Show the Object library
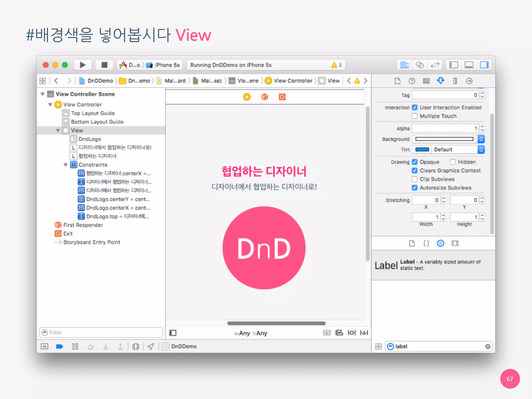The height and width of the screenshot is (399, 532). [x=441, y=243]
